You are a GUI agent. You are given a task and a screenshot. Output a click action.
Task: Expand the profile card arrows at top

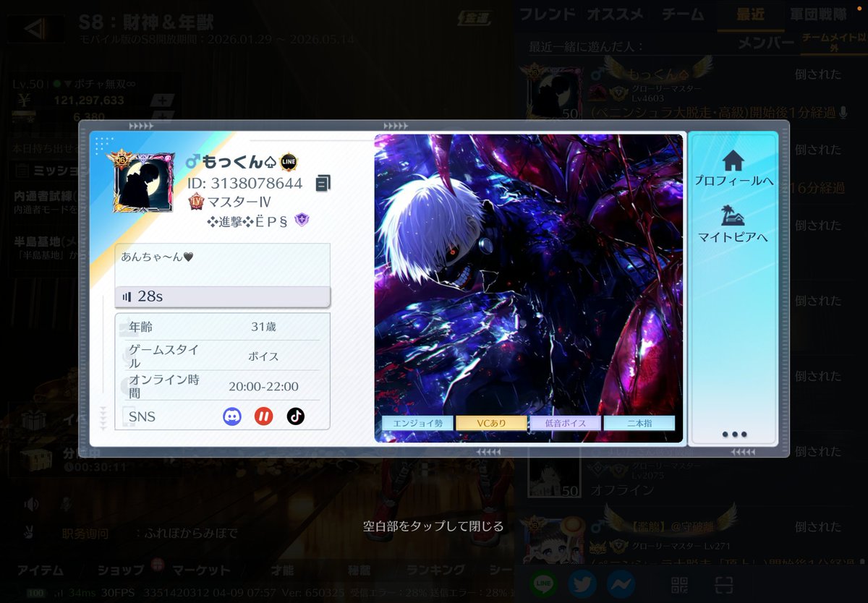[140, 124]
